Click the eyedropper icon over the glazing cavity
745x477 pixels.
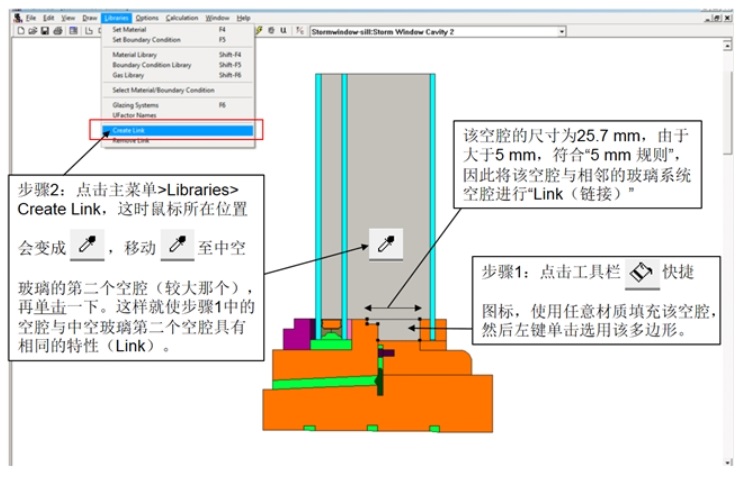point(385,243)
